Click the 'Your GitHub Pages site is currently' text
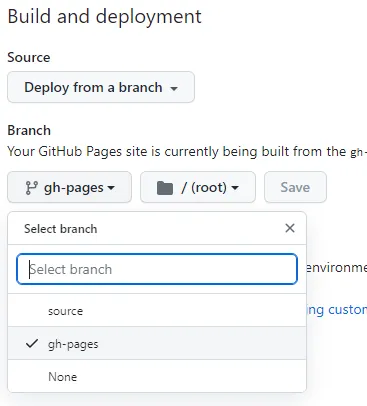 pos(113,152)
